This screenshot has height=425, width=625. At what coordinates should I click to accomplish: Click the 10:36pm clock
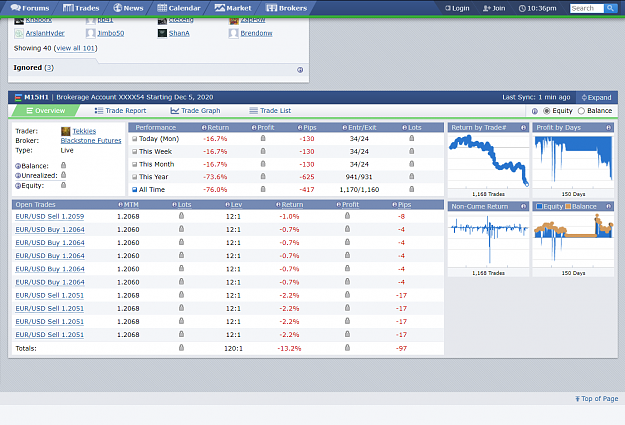pyautogui.click(x=537, y=8)
